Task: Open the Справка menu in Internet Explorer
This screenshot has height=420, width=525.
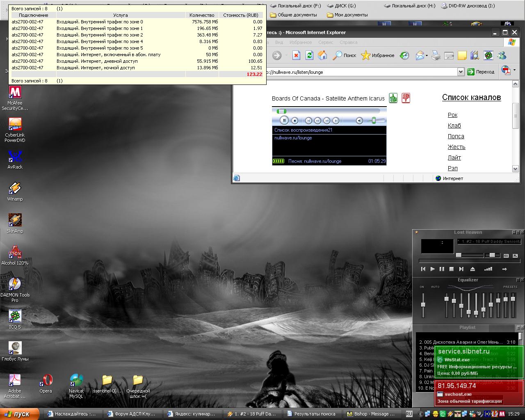Action: (348, 42)
